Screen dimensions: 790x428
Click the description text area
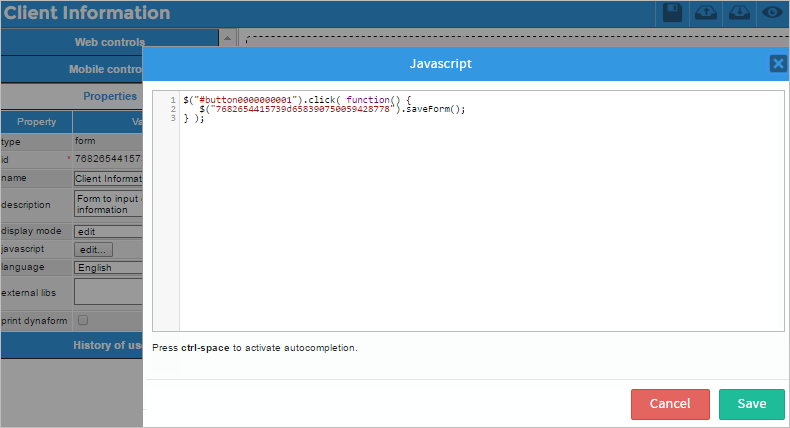point(108,204)
